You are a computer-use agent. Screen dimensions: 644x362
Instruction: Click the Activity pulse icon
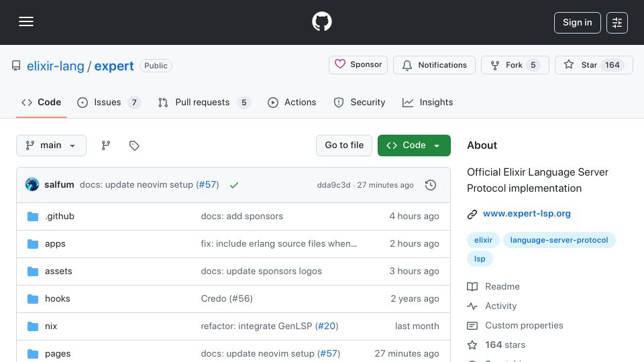tap(472, 306)
